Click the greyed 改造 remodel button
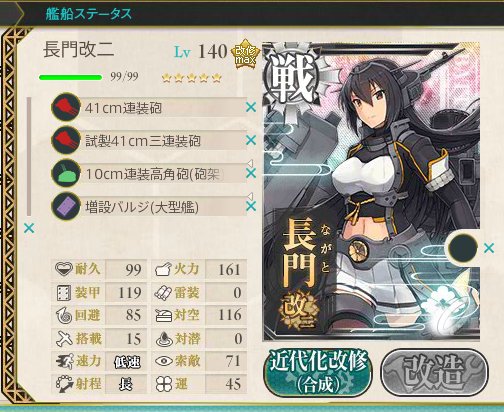Viewport: 504px width, 412px height. coord(435,372)
